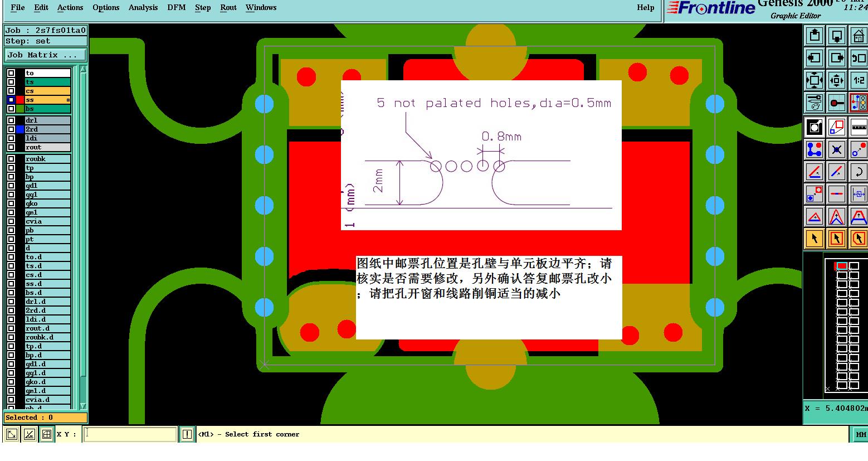Screen dimensions: 868x461
Task: Select the plain arrow pointer tool
Action: [x=815, y=239]
